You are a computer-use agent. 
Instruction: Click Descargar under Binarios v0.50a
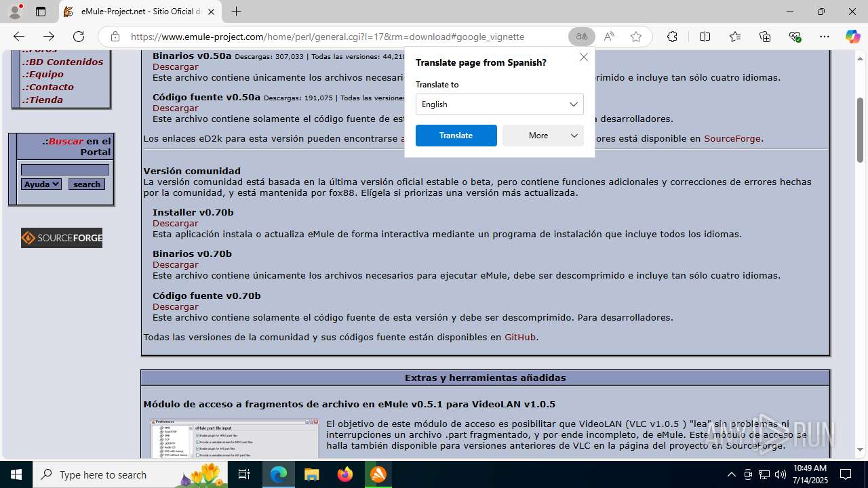pyautogui.click(x=176, y=66)
